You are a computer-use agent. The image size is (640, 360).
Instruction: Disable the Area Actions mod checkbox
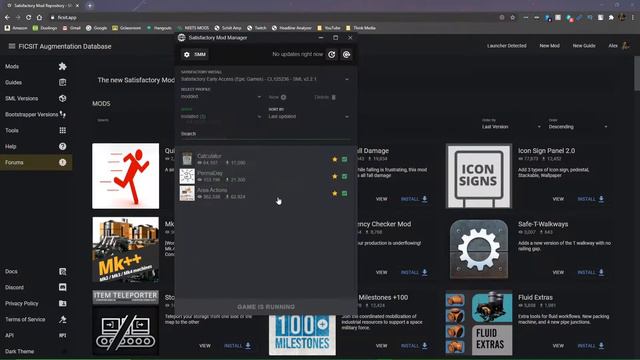click(x=344, y=193)
